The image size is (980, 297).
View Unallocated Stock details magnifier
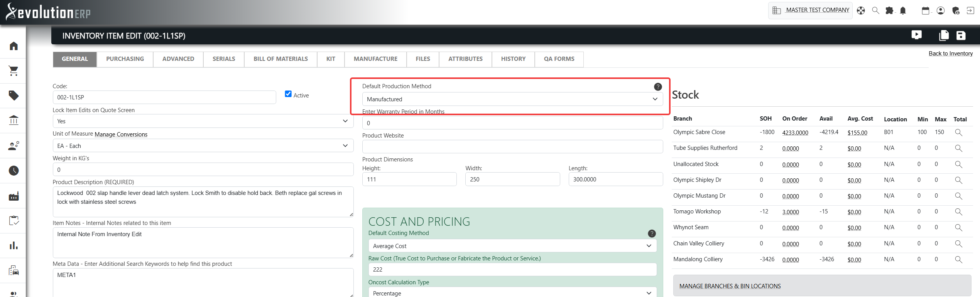[958, 164]
